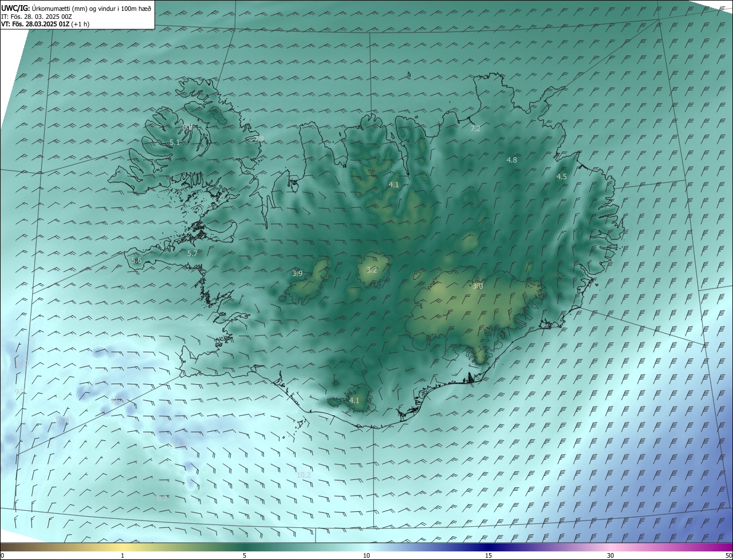Screen dimensions: 733x560
Task: Click the 'VT: Fös. 28.03.2025 01Z (+1 h)' line
Action: 45,24
